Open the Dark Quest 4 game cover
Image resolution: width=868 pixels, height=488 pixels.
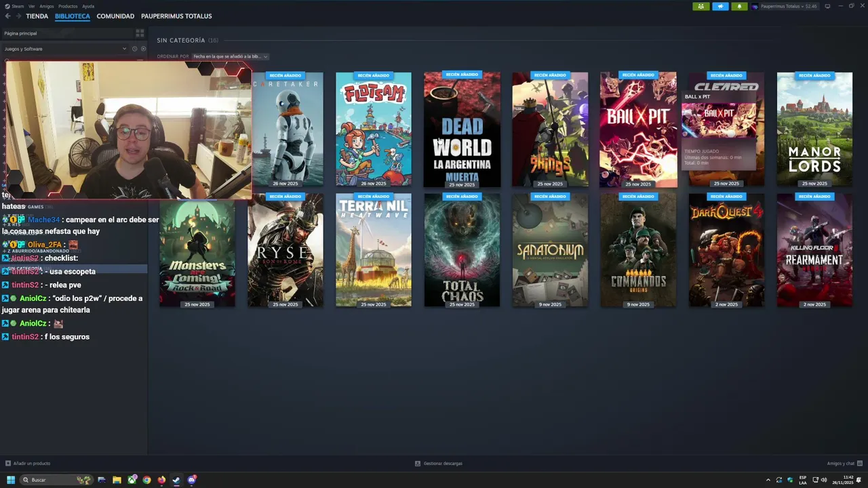tap(726, 250)
